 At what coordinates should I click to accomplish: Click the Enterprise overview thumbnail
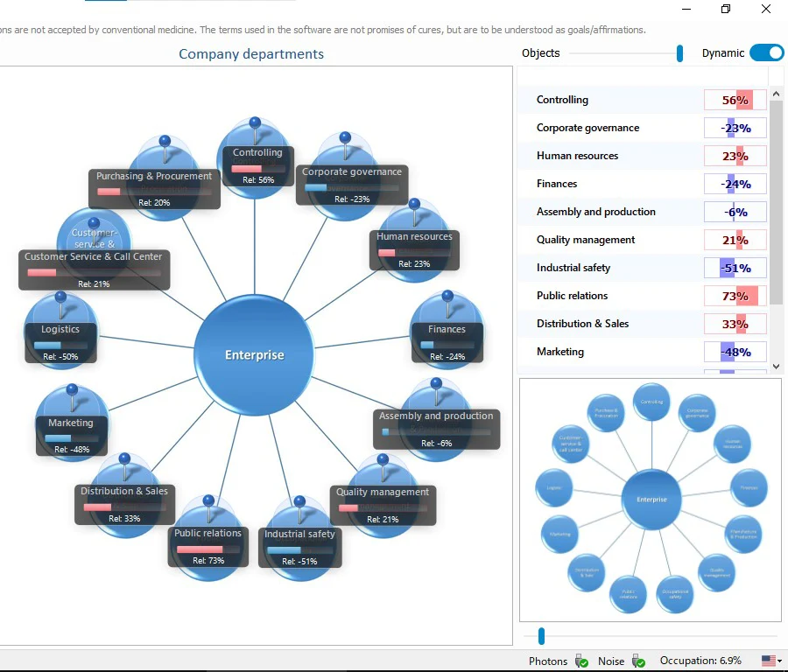click(x=651, y=500)
